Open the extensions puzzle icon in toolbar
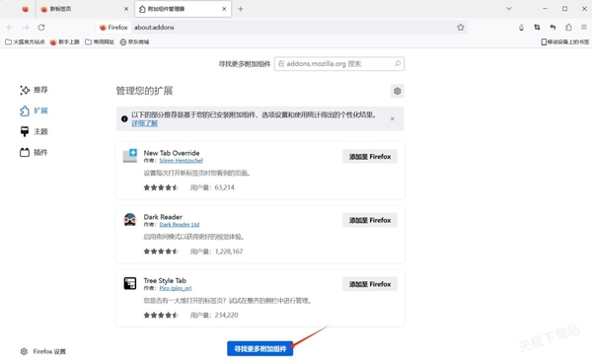 pyautogui.click(x=568, y=28)
